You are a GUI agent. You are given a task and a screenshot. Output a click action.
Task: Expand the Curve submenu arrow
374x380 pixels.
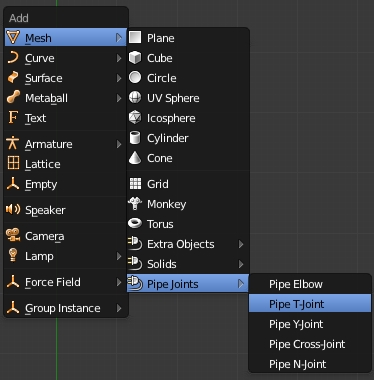pos(119,58)
